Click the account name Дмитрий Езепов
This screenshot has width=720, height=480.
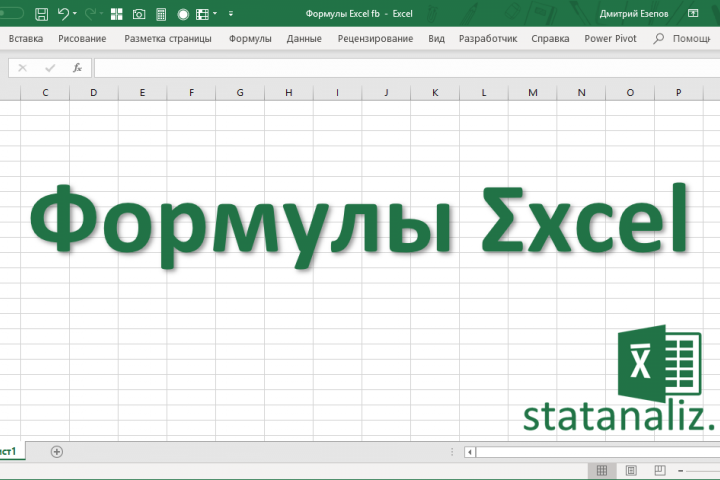pos(634,14)
